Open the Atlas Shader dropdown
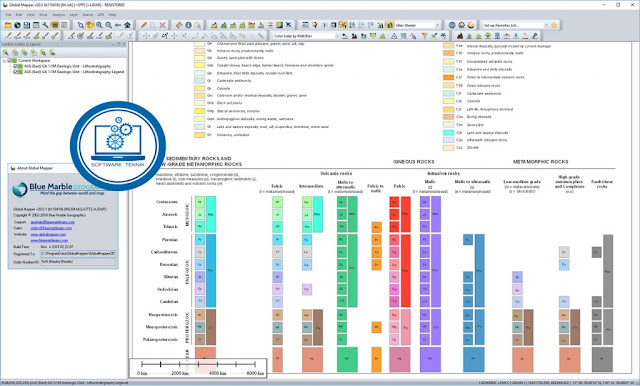 (x=437, y=25)
